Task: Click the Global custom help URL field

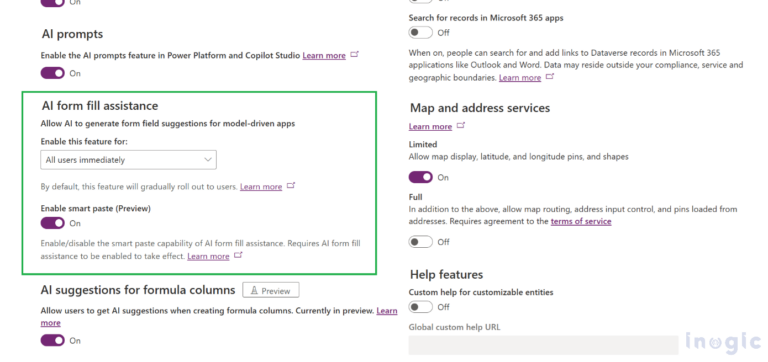Action: 544,345
